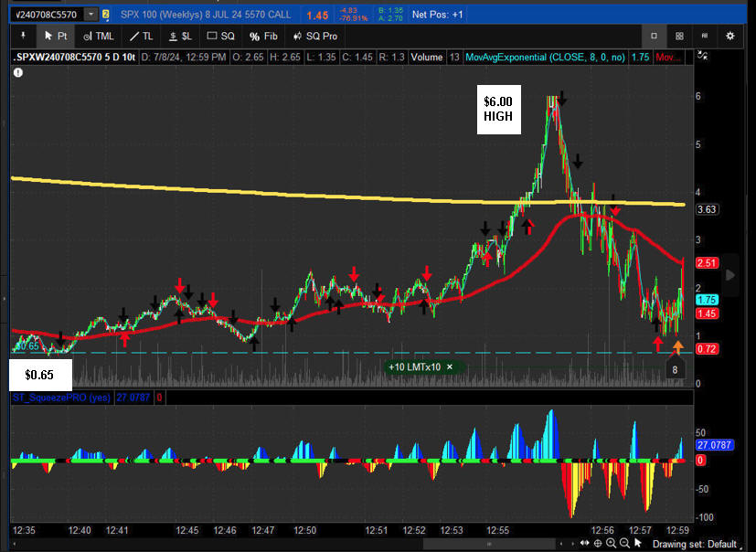Image resolution: width=756 pixels, height=552 pixels.
Task: Pick the SQ rectangle drawing tool
Action: 221,36
